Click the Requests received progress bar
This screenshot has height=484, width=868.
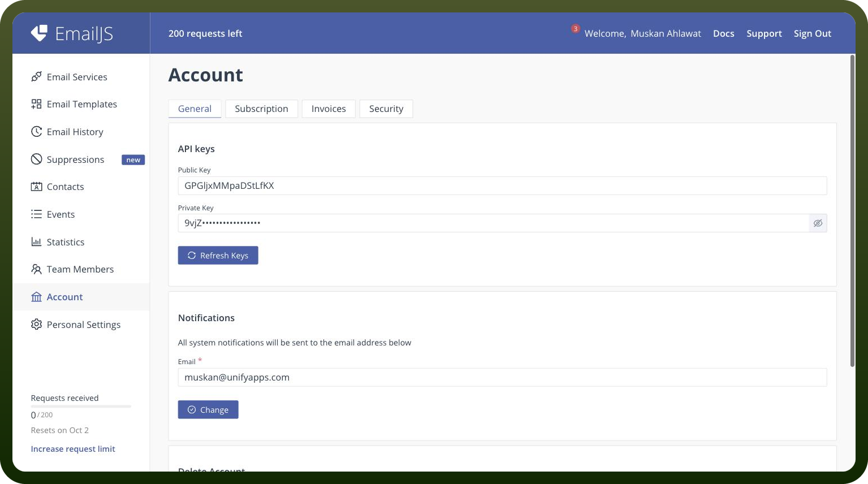point(81,406)
